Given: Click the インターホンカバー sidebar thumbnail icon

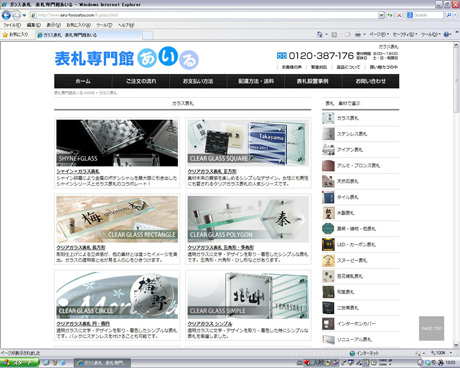Looking at the screenshot, I should pos(328,324).
